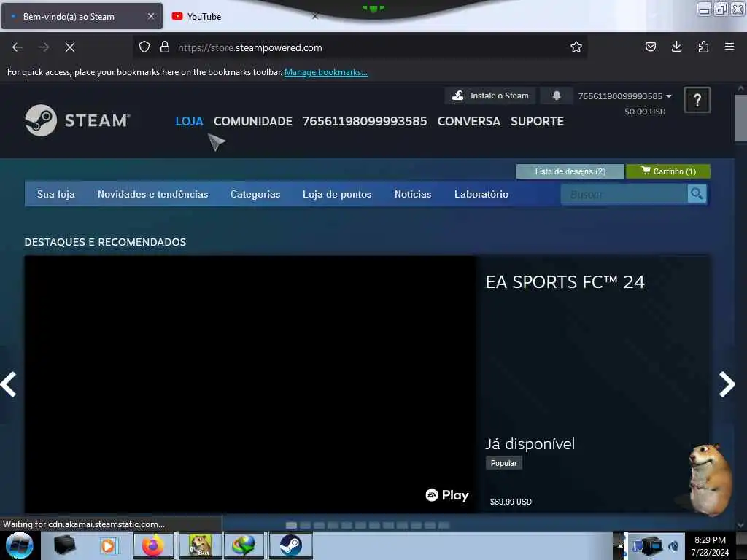This screenshot has width=747, height=560.
Task: Open the Categorias menu
Action: click(x=255, y=194)
